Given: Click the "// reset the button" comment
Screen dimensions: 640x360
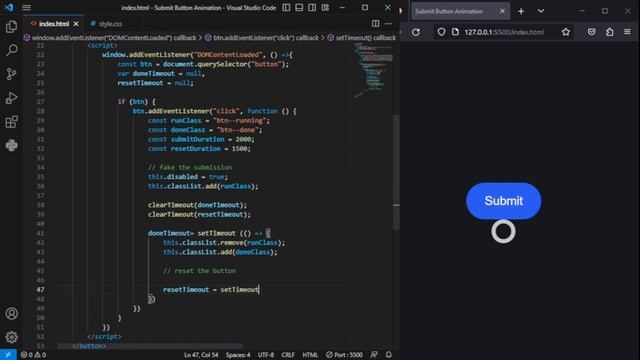Looking at the screenshot, I should 200,271.
